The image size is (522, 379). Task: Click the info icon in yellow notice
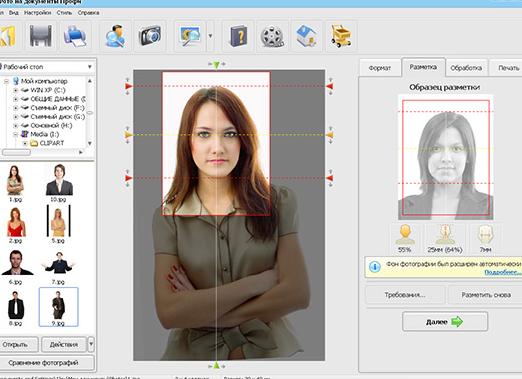point(375,267)
